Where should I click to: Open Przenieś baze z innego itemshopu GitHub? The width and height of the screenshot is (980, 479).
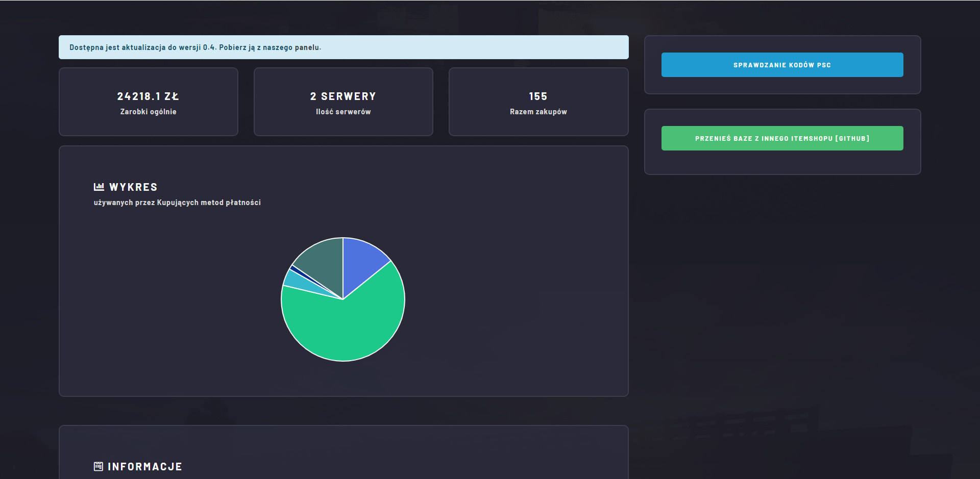[782, 138]
